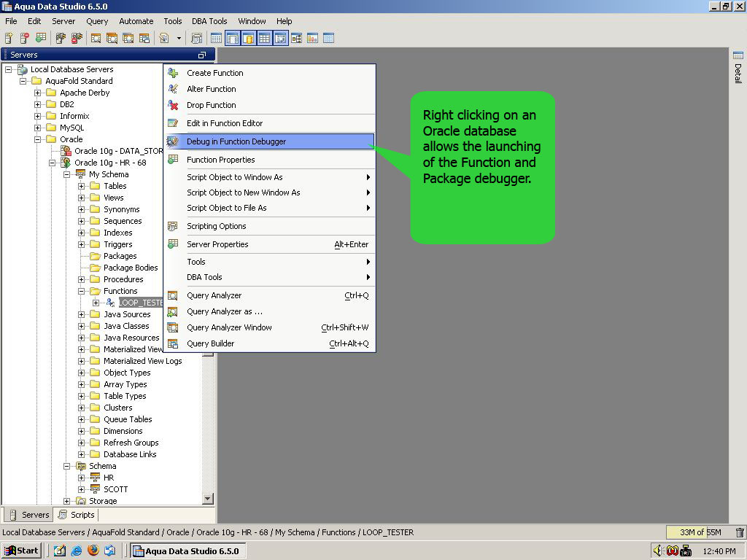Open the Window menu in the menu bar

coord(252,21)
